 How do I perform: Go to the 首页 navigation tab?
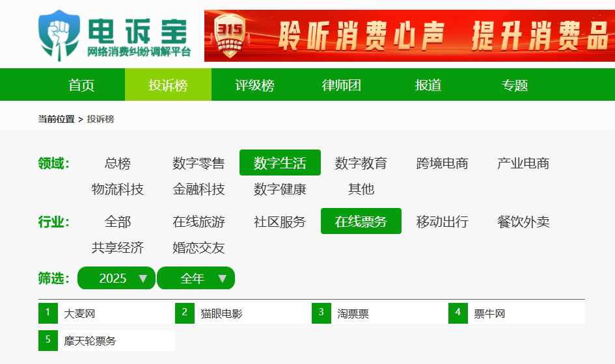point(81,85)
